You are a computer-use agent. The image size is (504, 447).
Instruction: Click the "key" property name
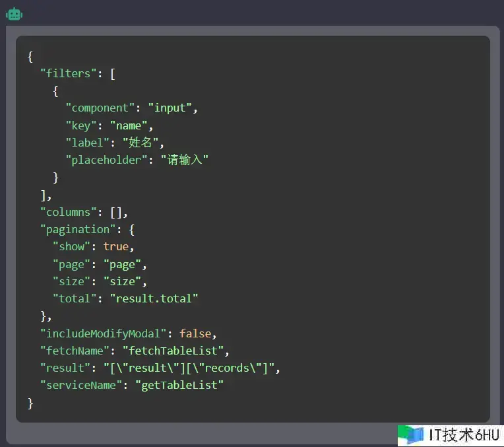[x=81, y=125]
